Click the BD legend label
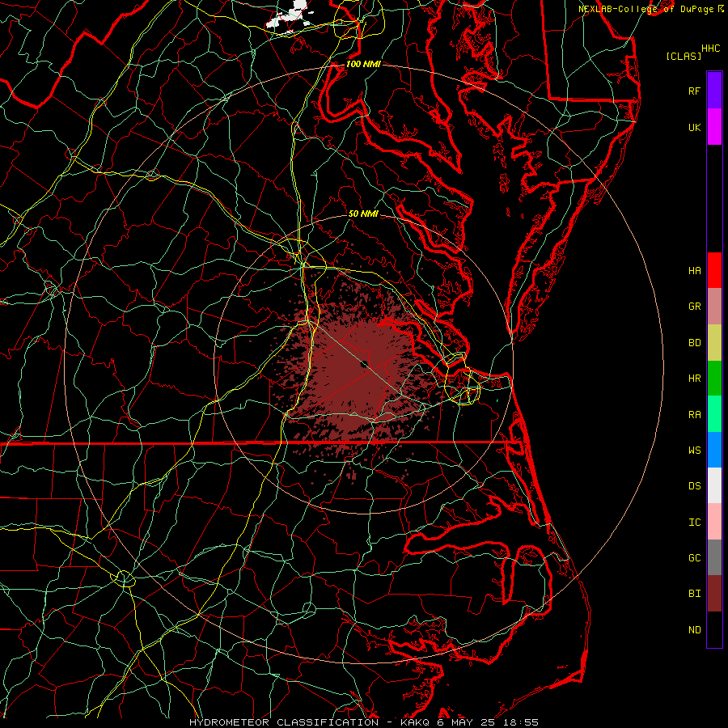728x728 pixels. 694,343
